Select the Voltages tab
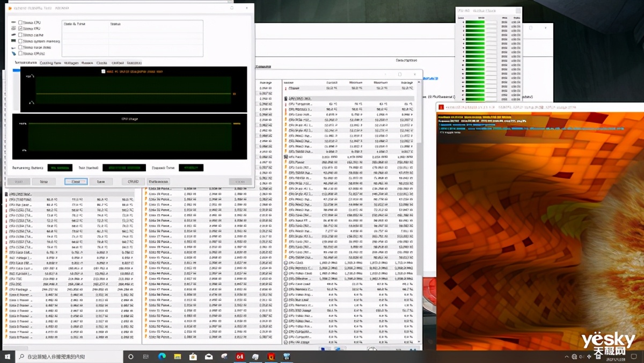 pyautogui.click(x=71, y=63)
